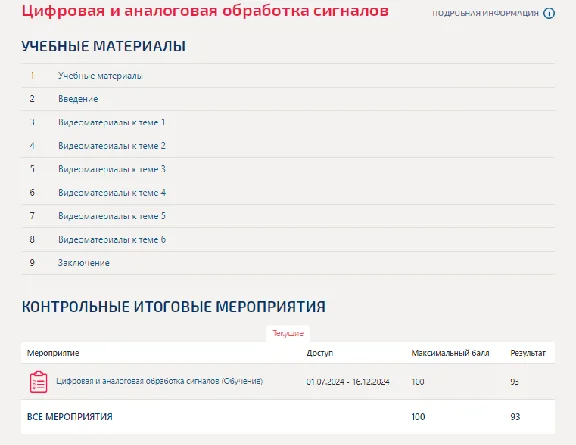Open 'Видеоматериалы к теме 4'

112,193
